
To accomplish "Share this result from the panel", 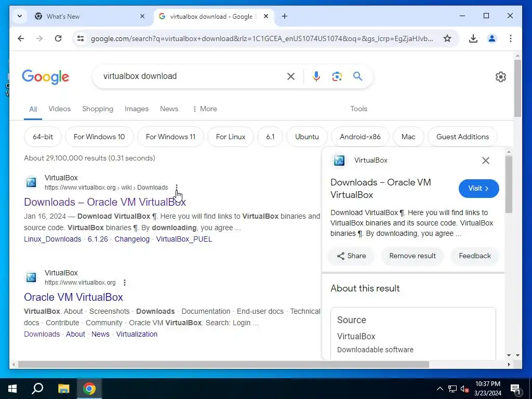I will (x=351, y=256).
